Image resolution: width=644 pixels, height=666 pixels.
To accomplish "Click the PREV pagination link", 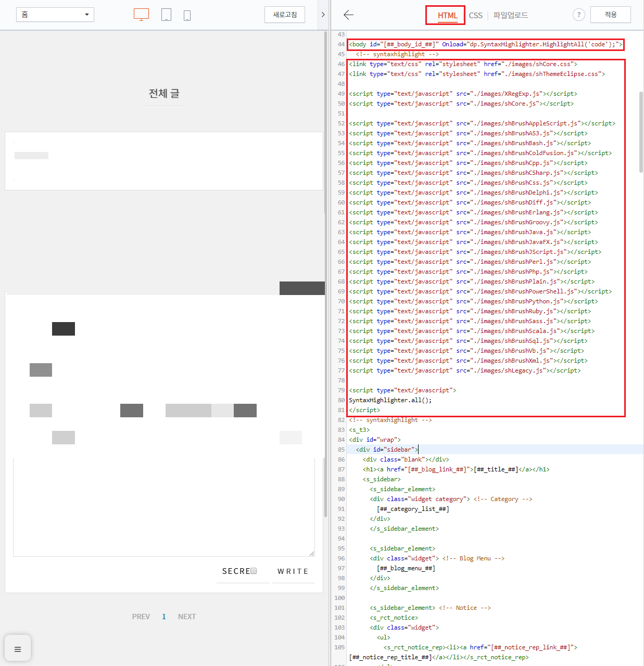I will [x=141, y=617].
